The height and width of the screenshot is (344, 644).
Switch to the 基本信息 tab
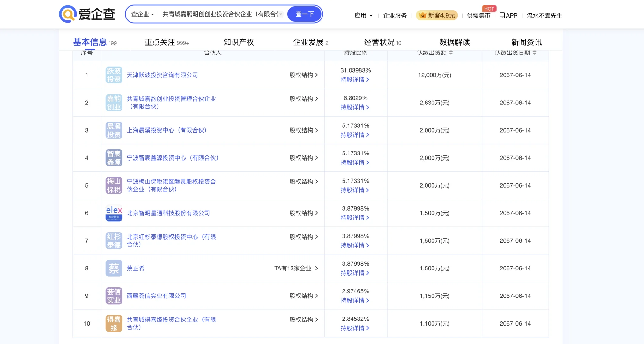pos(95,42)
